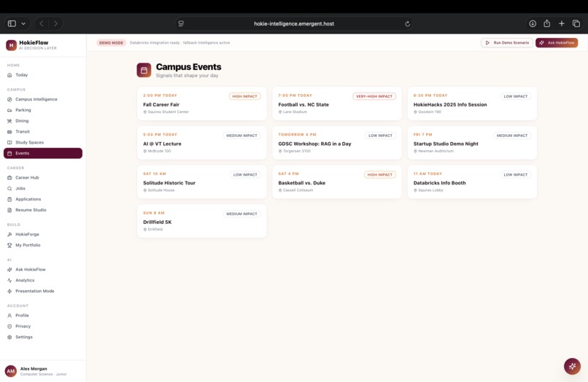Open the browser downloads icon
This screenshot has height=382, width=588.
click(533, 23)
